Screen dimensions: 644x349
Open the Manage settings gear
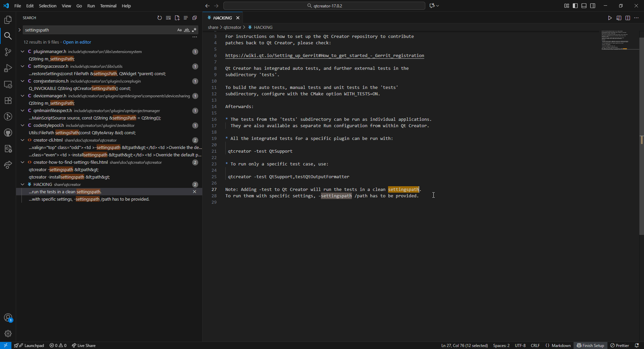coord(8,334)
